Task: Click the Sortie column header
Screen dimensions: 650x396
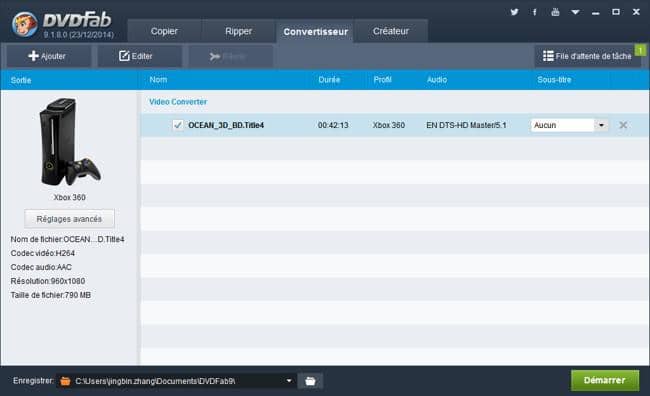Action: 21,80
